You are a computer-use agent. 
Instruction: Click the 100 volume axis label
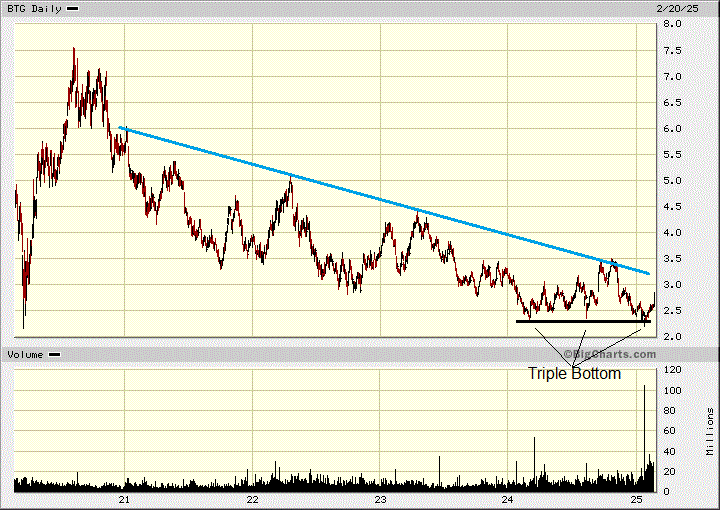(673, 391)
